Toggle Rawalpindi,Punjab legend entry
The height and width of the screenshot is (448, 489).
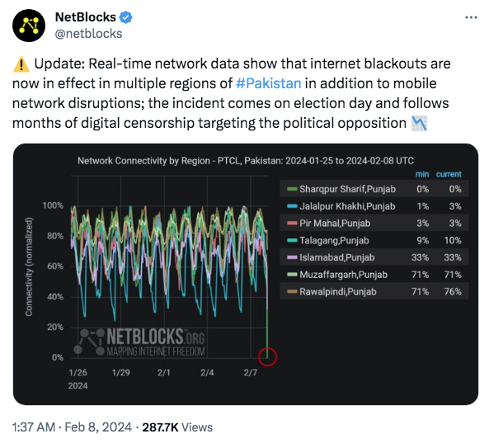point(374,292)
